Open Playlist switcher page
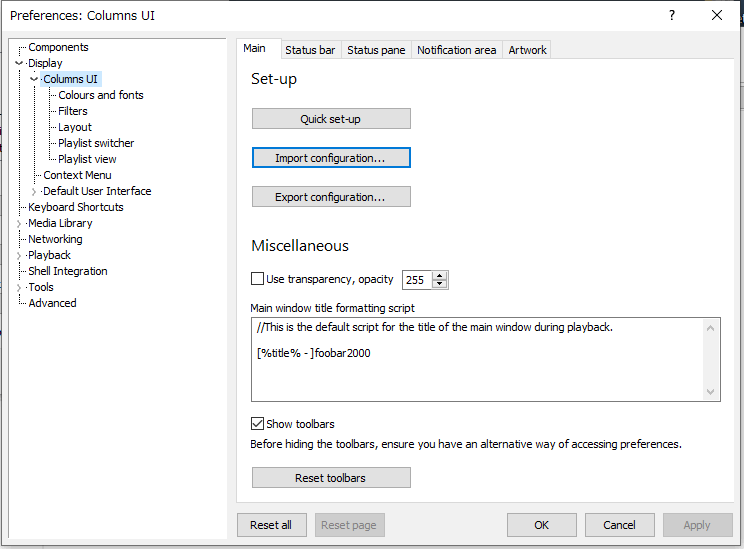The height and width of the screenshot is (549, 744). (x=96, y=143)
